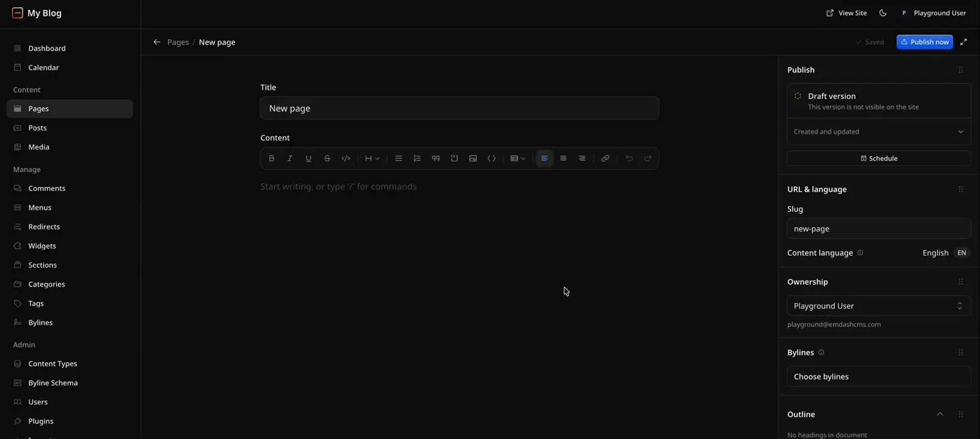Toggle dark mode moon icon

click(x=883, y=13)
